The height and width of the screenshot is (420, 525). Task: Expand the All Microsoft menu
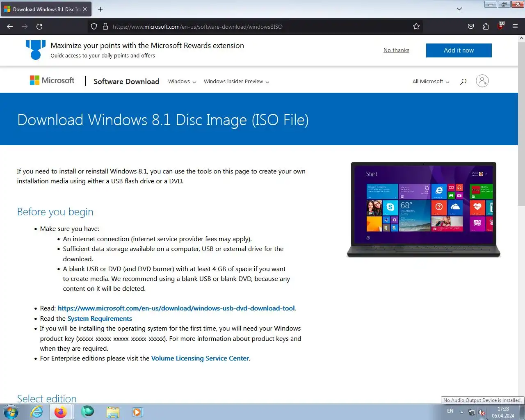point(431,82)
